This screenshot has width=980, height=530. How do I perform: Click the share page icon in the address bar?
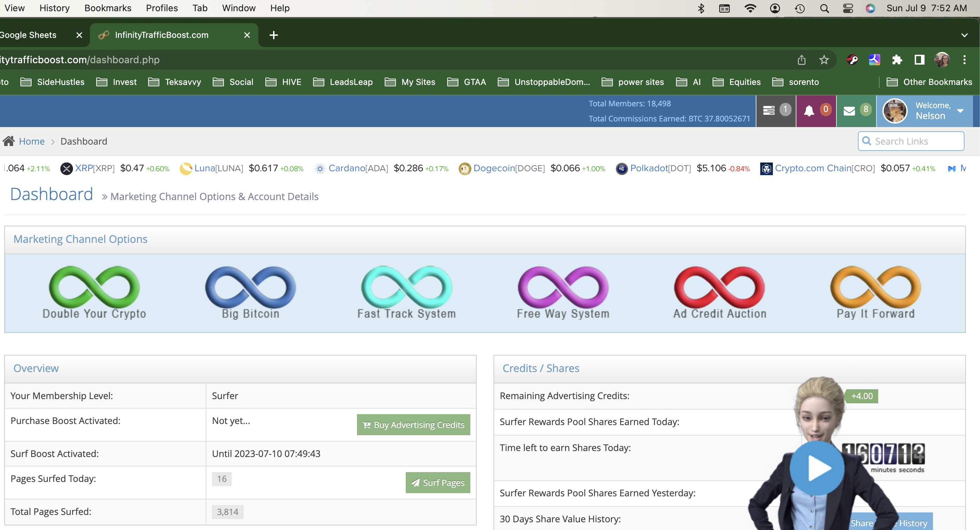point(801,60)
